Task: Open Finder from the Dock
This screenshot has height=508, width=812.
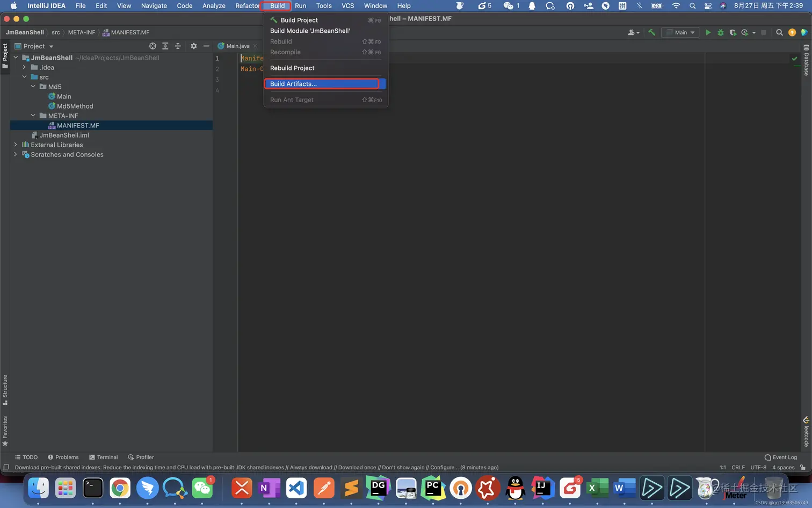Action: [x=38, y=488]
